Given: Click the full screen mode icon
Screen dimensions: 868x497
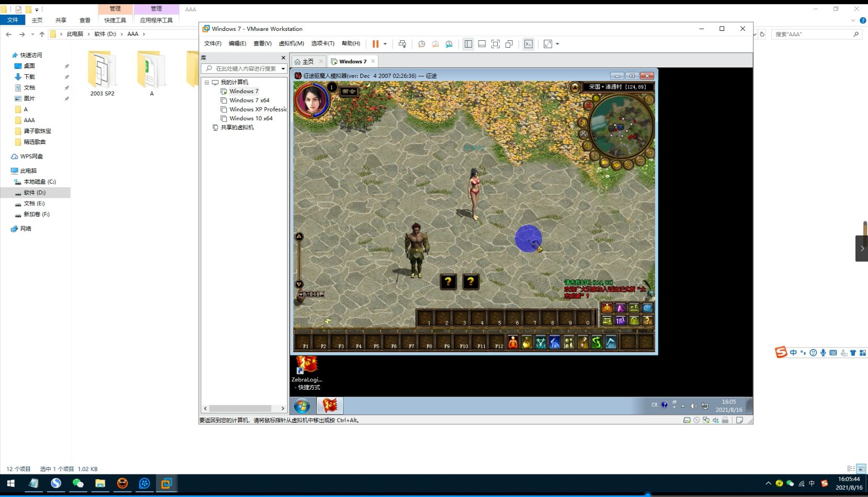Looking at the screenshot, I should point(495,44).
